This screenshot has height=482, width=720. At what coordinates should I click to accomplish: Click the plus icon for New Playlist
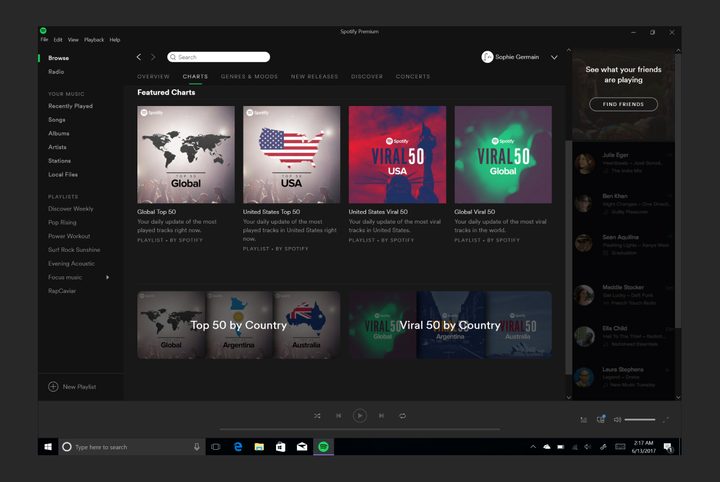53,386
